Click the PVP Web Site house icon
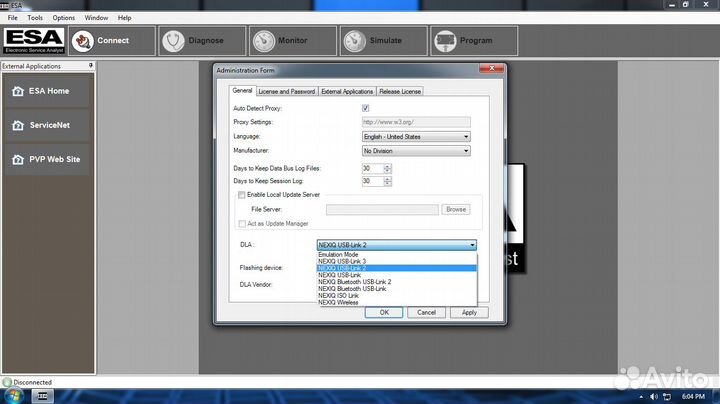 (x=18, y=159)
